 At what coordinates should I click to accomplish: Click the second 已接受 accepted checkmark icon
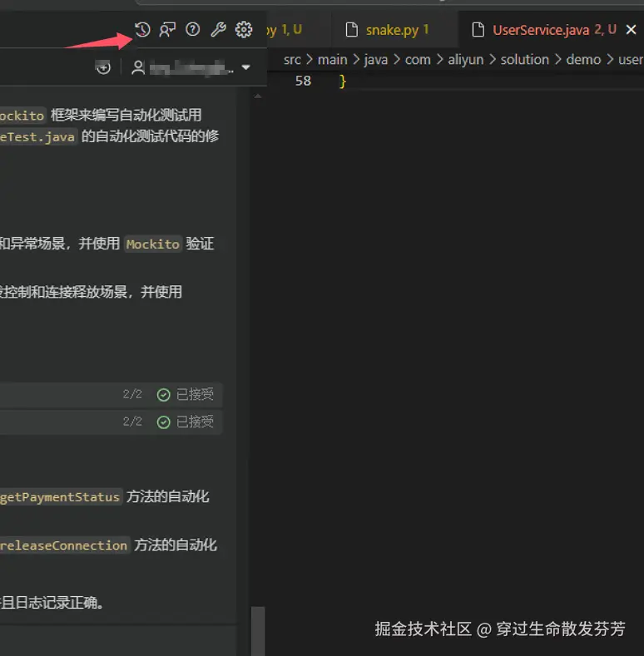(x=163, y=422)
